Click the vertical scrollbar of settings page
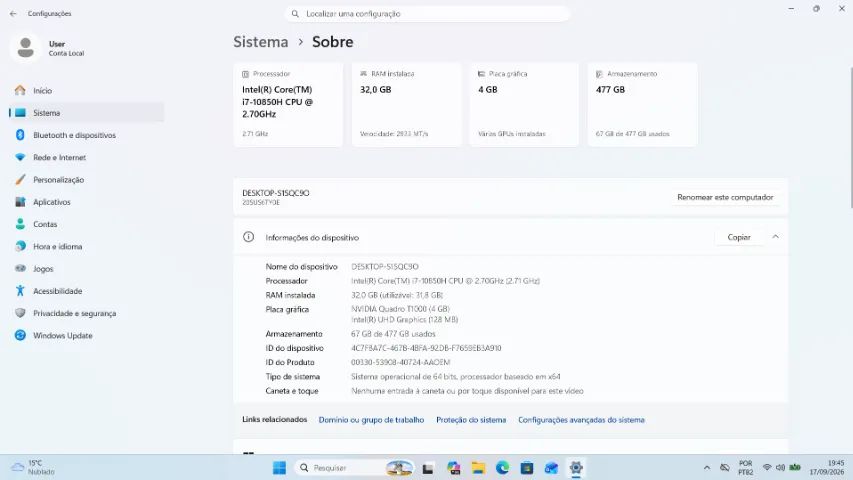The height and width of the screenshot is (480, 853). click(x=850, y=138)
